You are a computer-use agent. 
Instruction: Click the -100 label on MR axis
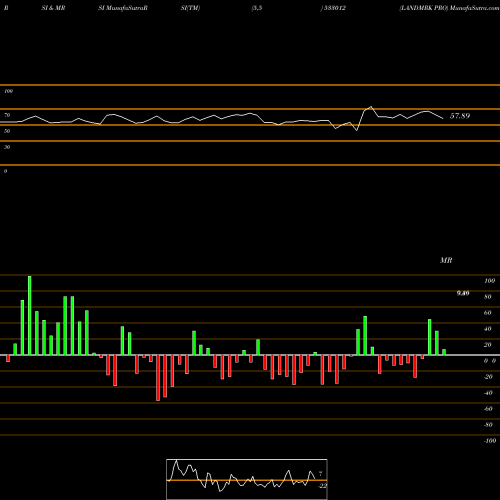[x=490, y=441]
